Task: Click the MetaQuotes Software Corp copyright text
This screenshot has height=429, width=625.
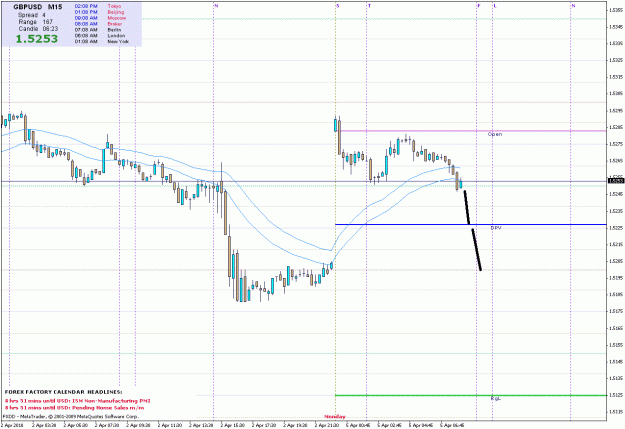Action: 71,416
